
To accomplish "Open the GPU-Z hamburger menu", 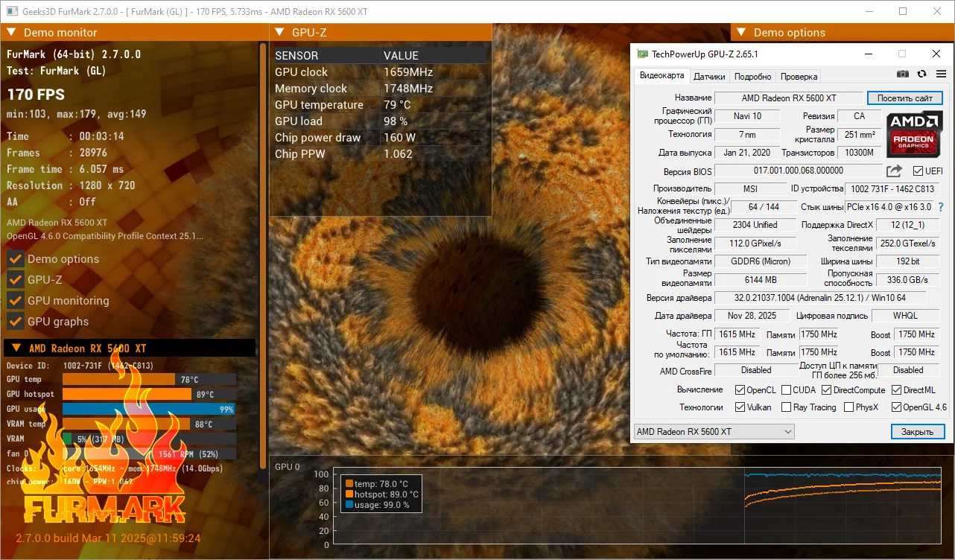I will click(x=941, y=74).
